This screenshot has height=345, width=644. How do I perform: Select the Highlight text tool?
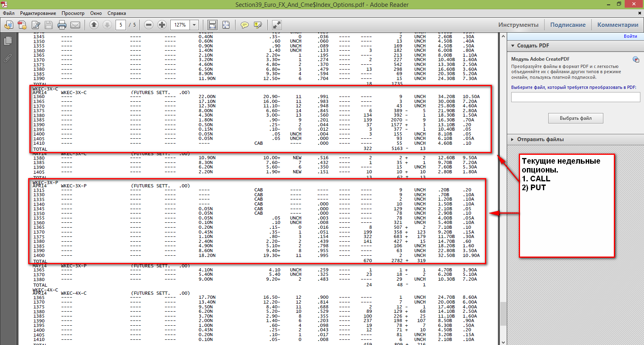258,25
